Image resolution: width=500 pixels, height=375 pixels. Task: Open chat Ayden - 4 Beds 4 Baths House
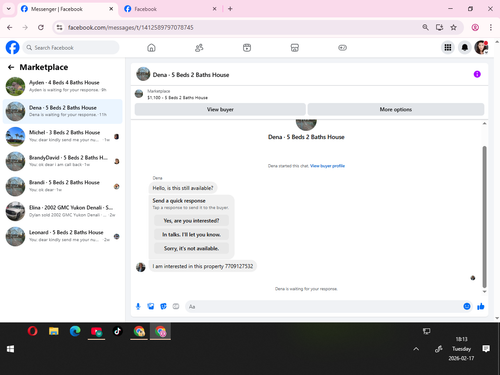tap(63, 86)
